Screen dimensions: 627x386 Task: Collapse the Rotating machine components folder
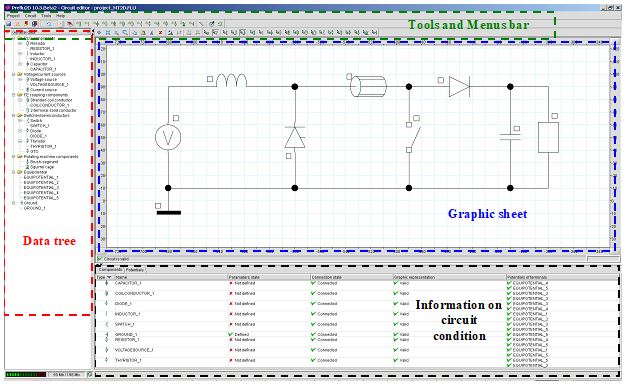click(x=14, y=157)
